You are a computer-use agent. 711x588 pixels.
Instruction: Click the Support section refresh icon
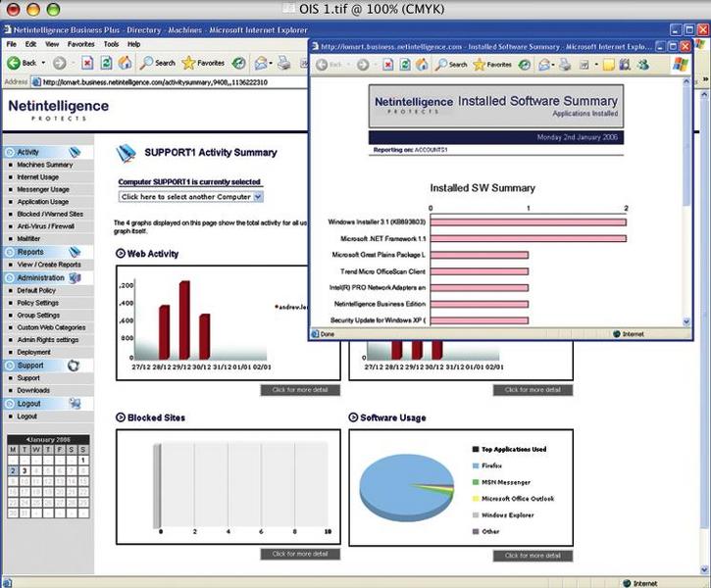tap(74, 366)
